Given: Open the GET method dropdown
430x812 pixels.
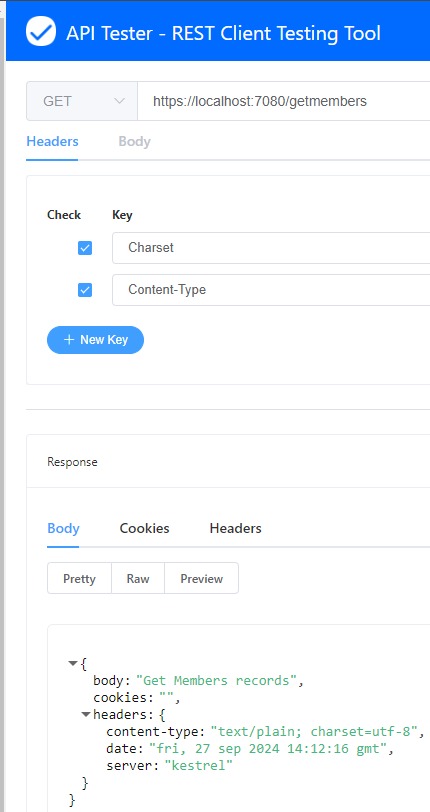Looking at the screenshot, I should click(x=82, y=101).
